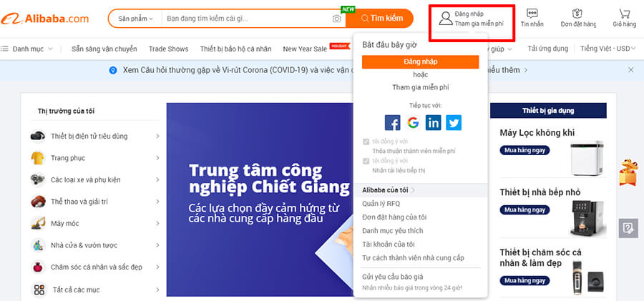Open the Tiếng Việt - USD selector
Viewport: 644px width, 301px height.
[608, 49]
